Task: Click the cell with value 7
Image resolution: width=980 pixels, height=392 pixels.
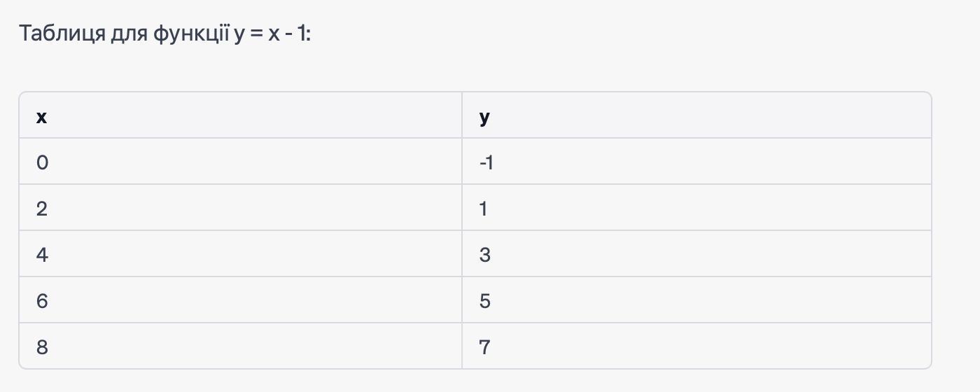Action: 484,347
